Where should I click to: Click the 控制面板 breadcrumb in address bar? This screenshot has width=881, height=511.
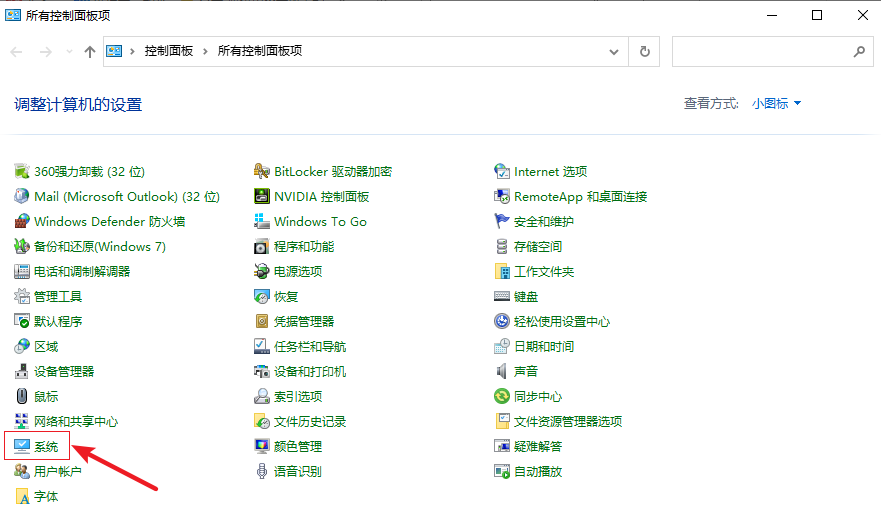168,51
